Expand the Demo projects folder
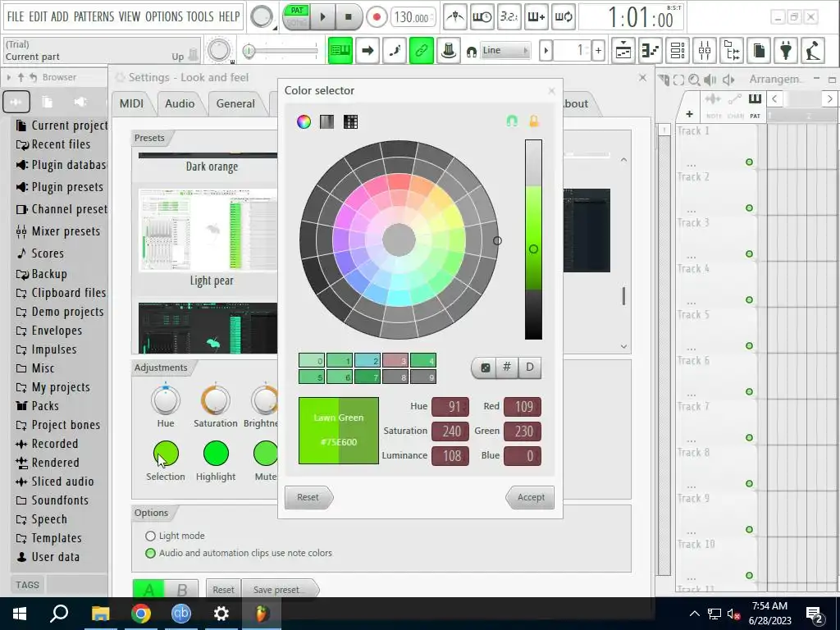This screenshot has width=840, height=630. coord(59,312)
